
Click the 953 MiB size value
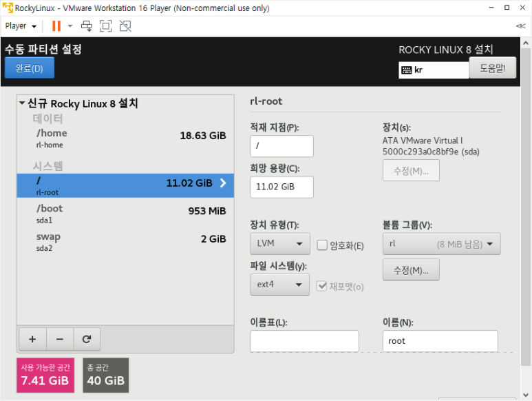coord(207,211)
